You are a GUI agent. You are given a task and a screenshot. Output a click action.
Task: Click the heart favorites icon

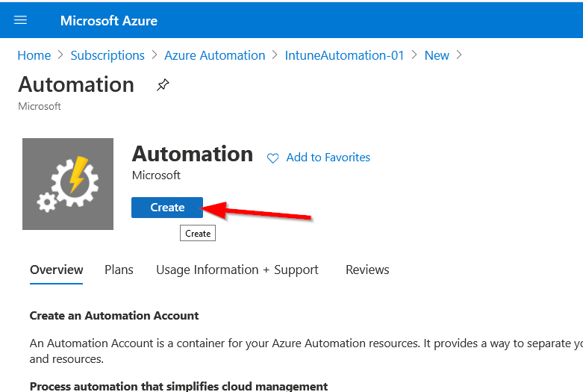click(272, 158)
